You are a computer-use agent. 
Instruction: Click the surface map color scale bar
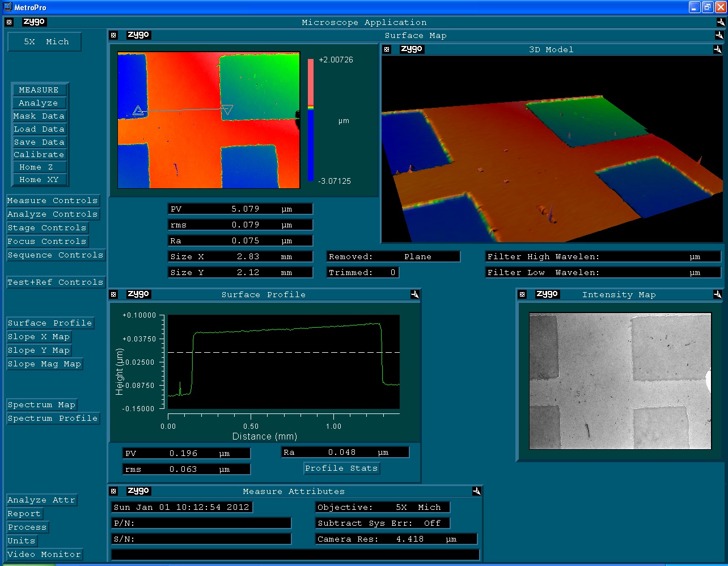point(311,120)
